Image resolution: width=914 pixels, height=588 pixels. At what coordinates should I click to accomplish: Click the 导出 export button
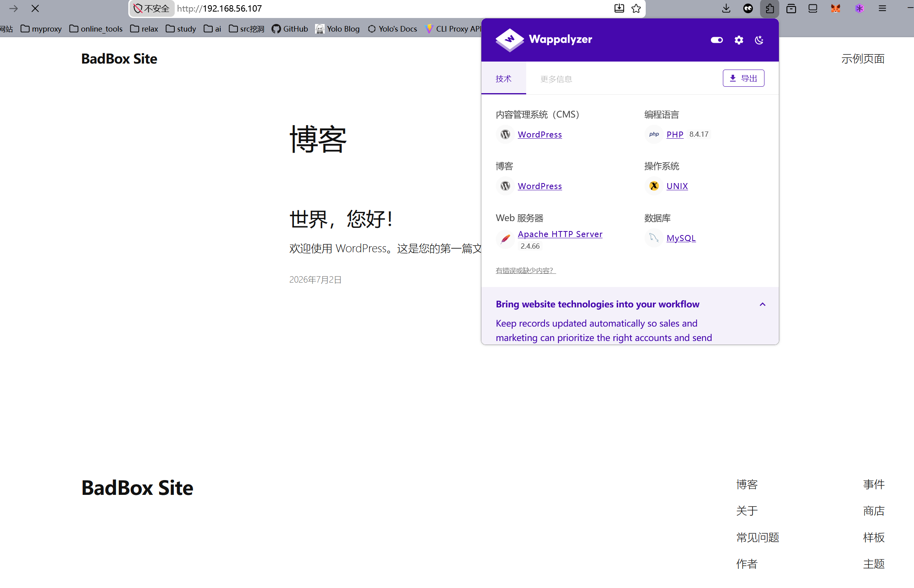tap(743, 78)
